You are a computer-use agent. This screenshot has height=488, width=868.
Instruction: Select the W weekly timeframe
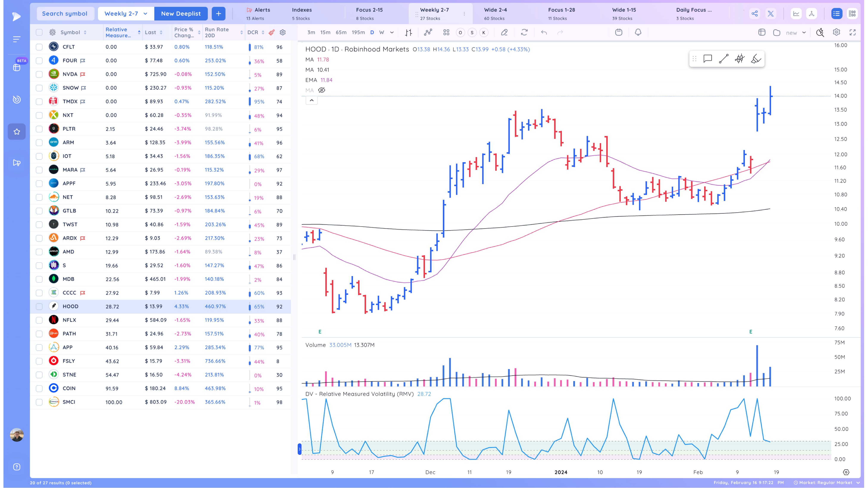[x=381, y=32]
